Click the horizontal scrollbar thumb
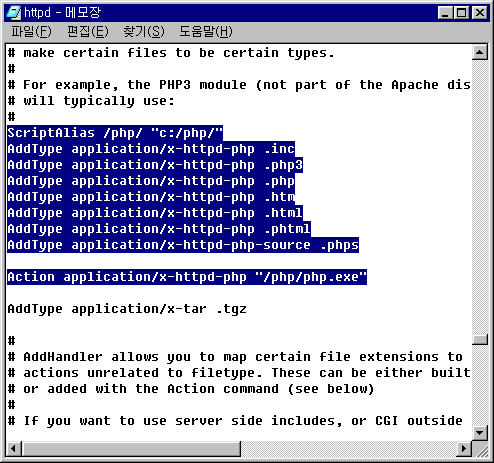 click(x=131, y=449)
